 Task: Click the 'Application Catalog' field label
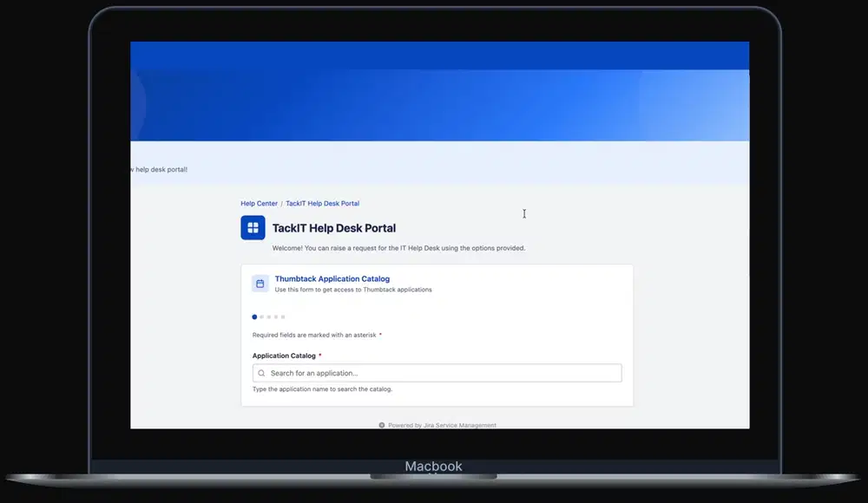(x=284, y=356)
